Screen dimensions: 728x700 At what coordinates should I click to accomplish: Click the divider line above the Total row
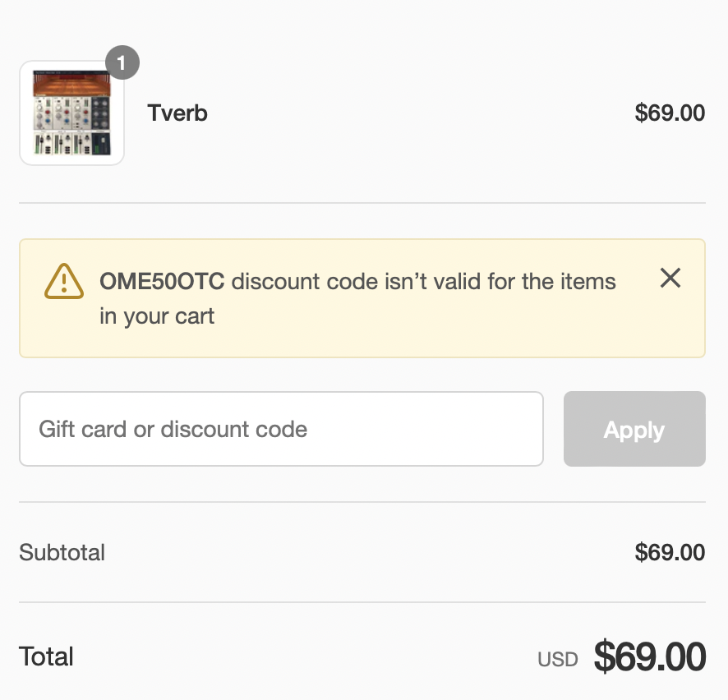point(362,602)
